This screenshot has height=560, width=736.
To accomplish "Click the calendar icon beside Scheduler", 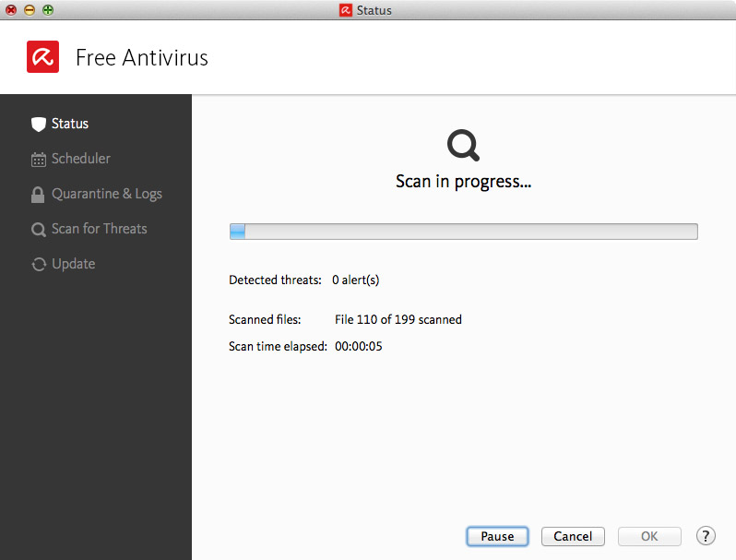I will (x=39, y=160).
